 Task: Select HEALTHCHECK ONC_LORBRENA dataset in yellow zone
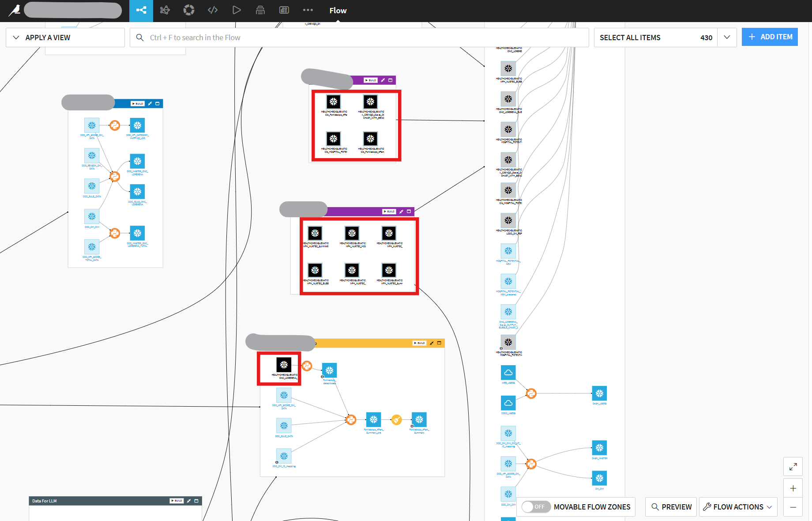(284, 365)
